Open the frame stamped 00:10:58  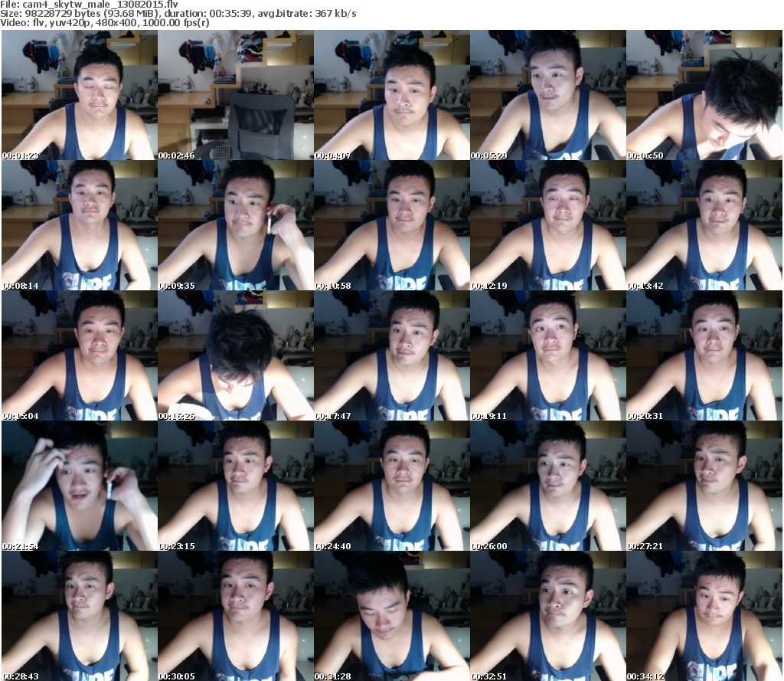[x=391, y=225]
